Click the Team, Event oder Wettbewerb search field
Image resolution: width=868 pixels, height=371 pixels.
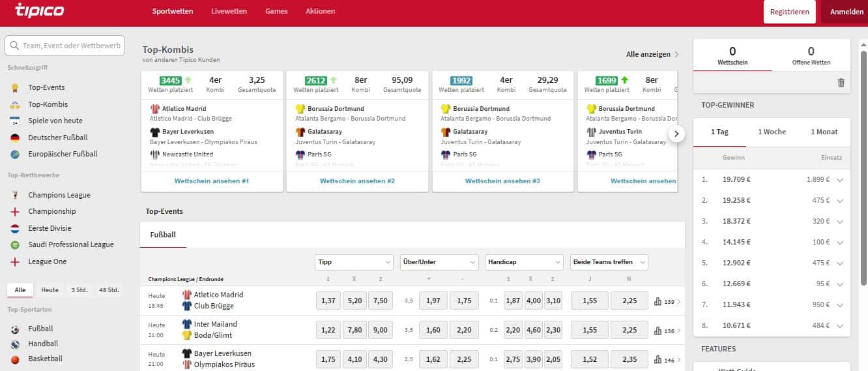pyautogui.click(x=65, y=46)
